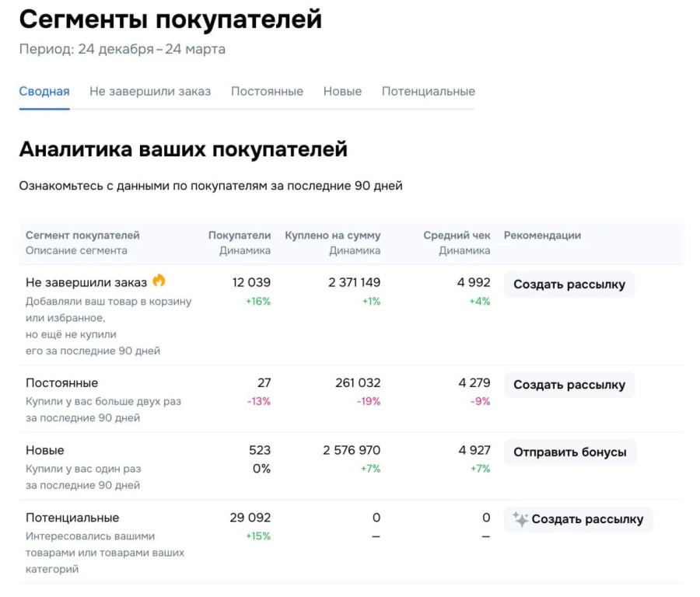700x597 pixels.
Task: Switch to the Постоянные tab
Action: point(267,92)
